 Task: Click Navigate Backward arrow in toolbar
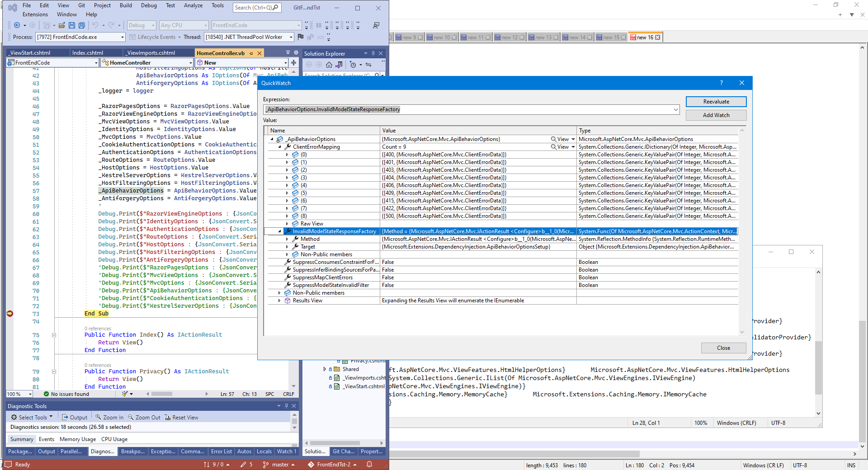tap(17, 25)
